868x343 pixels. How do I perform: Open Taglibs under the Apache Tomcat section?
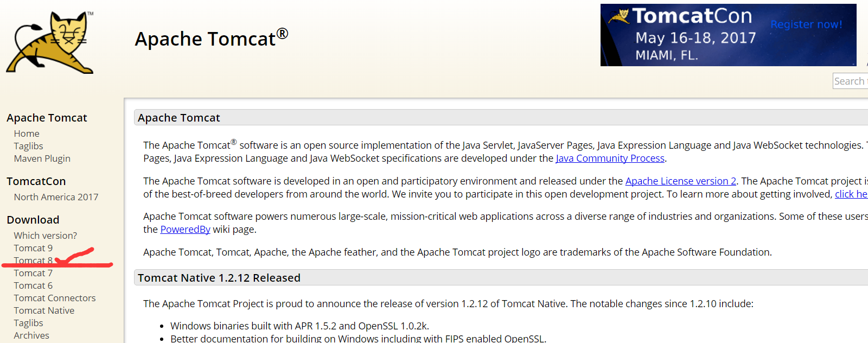pos(28,146)
